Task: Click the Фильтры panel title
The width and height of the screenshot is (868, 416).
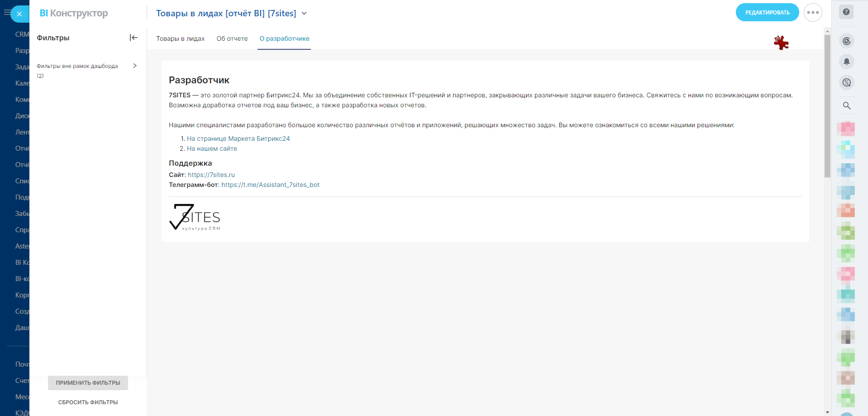Action: pos(53,38)
